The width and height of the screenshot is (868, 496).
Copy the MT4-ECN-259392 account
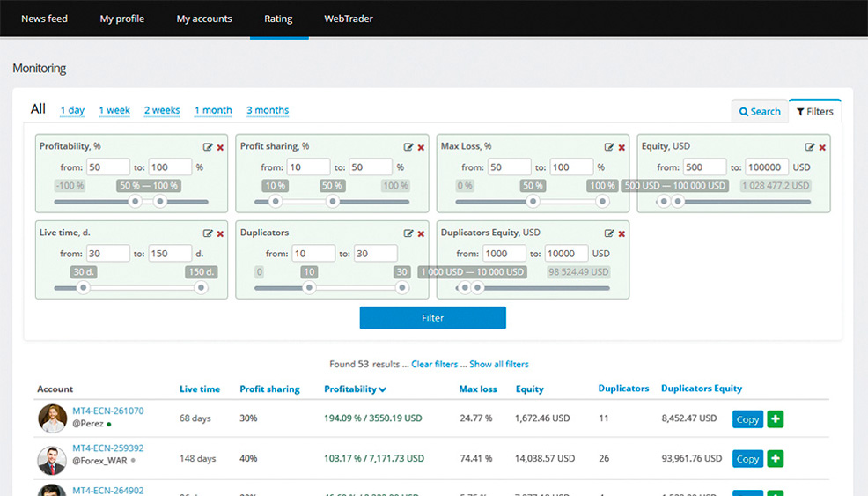coord(747,459)
